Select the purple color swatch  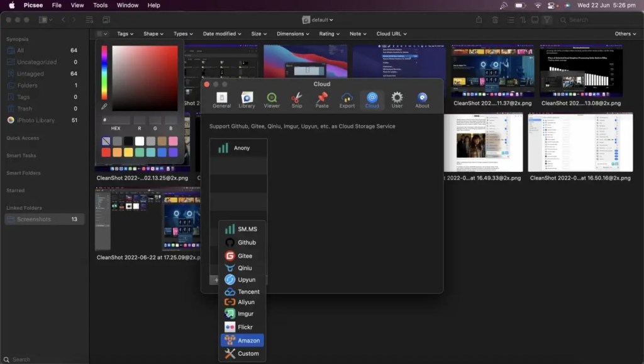click(173, 152)
